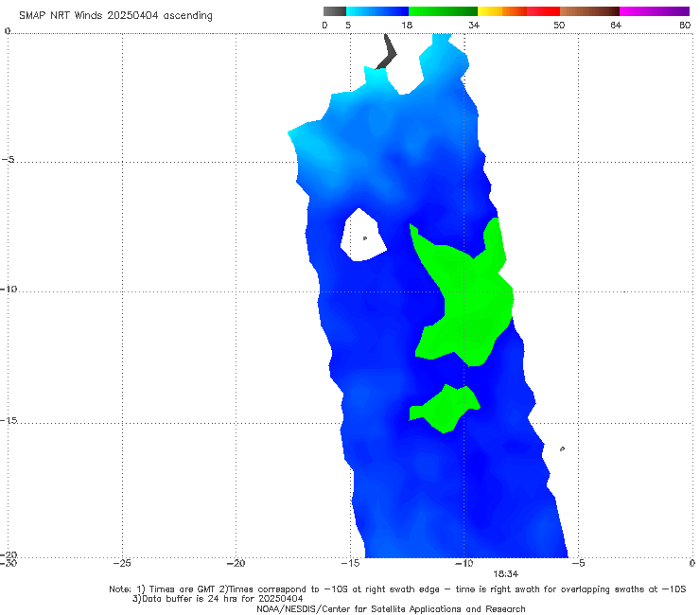Click the color bar label '34'
This screenshot has width=700, height=615.
coord(474,25)
